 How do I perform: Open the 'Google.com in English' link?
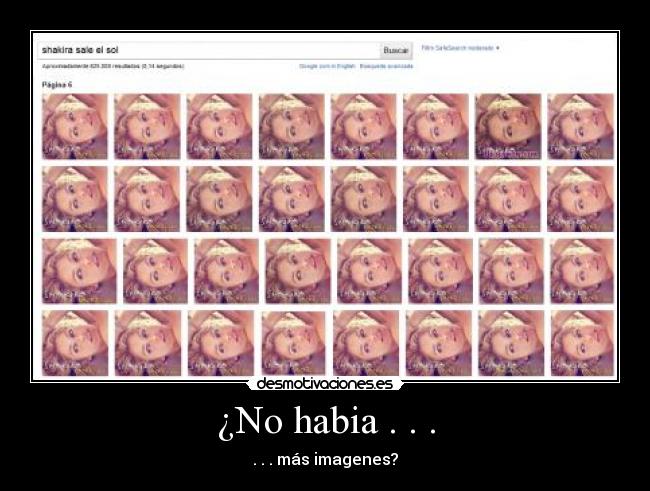coord(327,66)
